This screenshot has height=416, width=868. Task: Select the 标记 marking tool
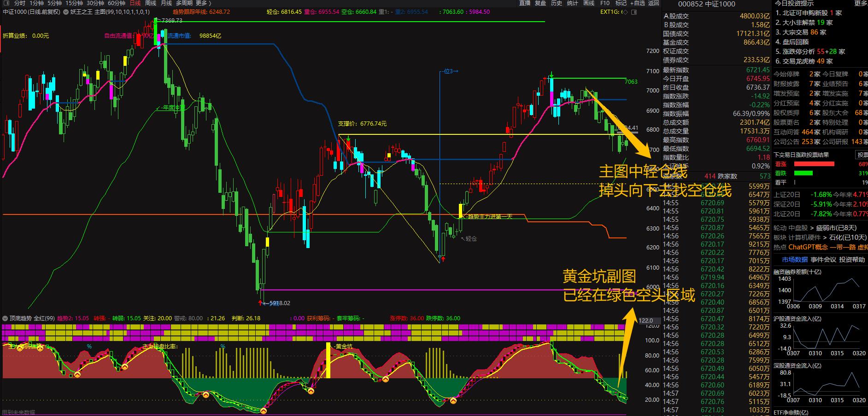(x=621, y=3)
